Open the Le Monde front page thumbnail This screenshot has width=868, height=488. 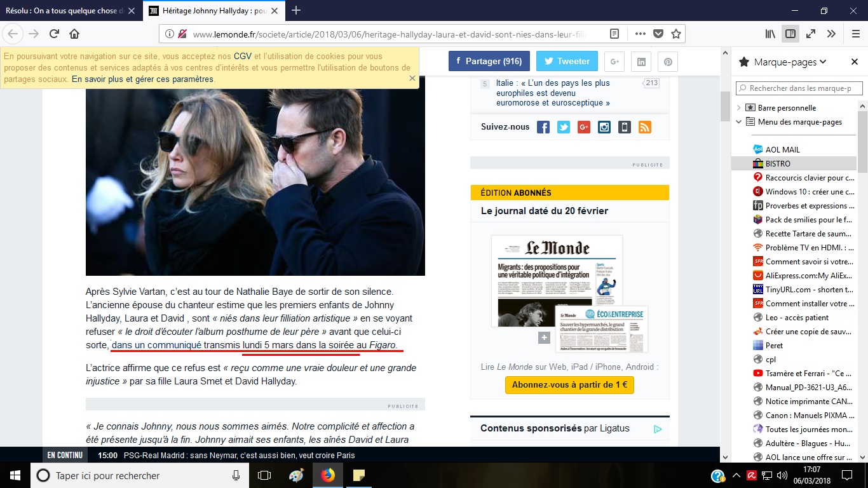pos(557,281)
